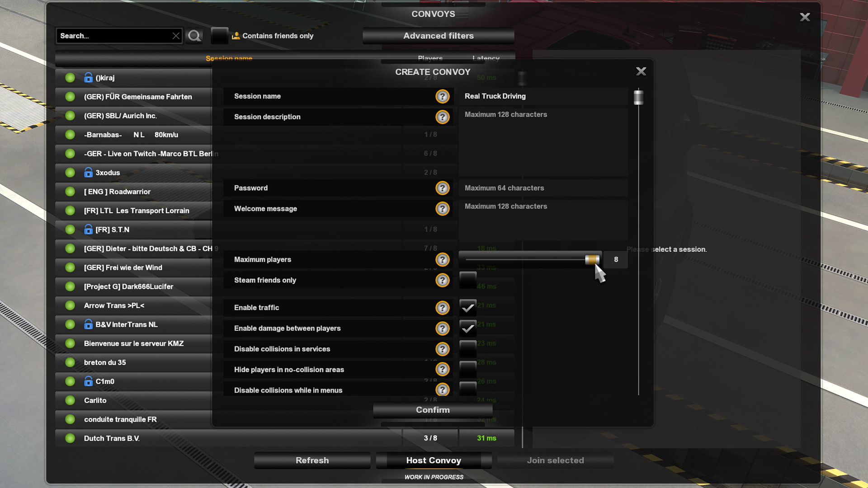This screenshot has width=868, height=488.
Task: Click the search magnifier icon
Action: [194, 36]
